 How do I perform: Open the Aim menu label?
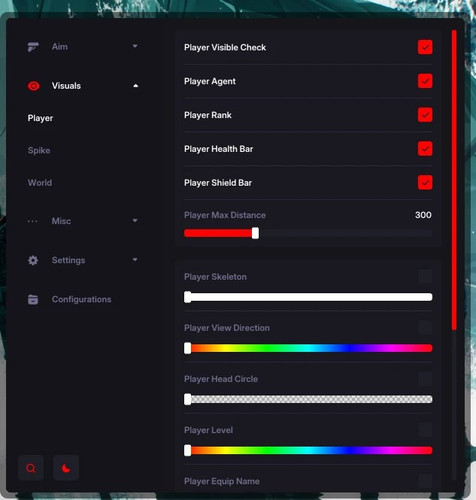[x=60, y=47]
